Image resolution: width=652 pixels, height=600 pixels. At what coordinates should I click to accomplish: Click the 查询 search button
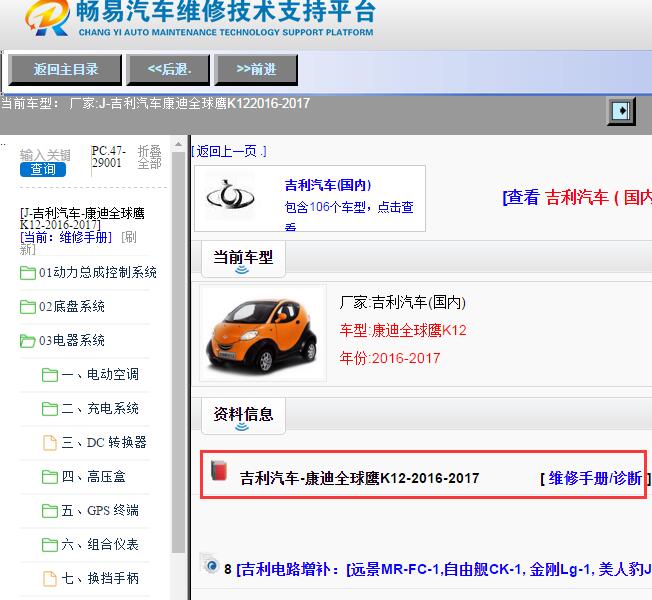tap(43, 169)
